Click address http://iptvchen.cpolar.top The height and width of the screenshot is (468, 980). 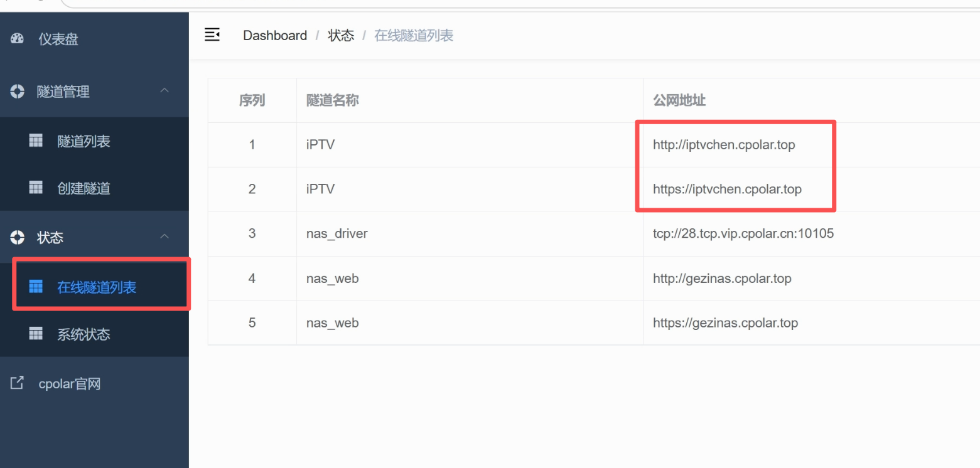pyautogui.click(x=724, y=145)
